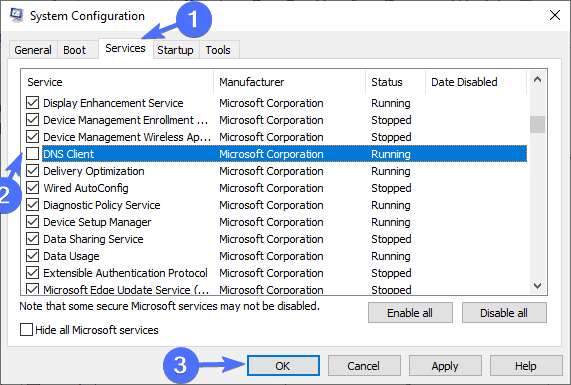
Task: Disable Delivery Optimization service checkbox
Action: 32,171
